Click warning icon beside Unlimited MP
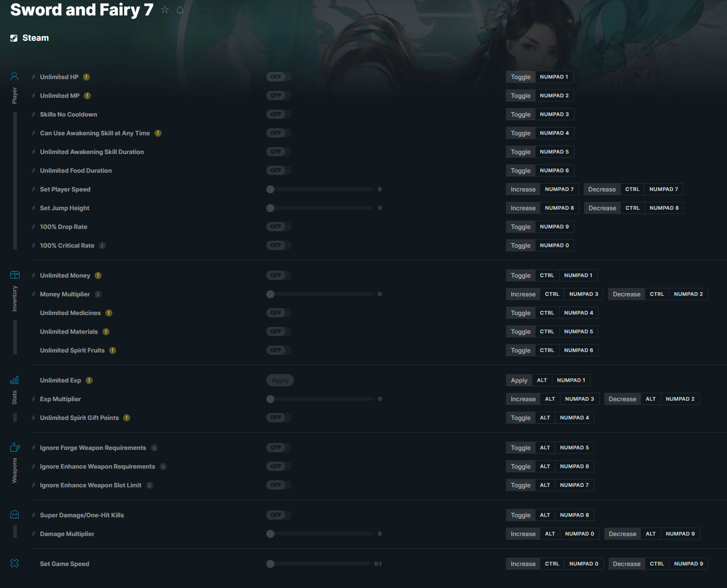727x588 pixels. tap(88, 96)
